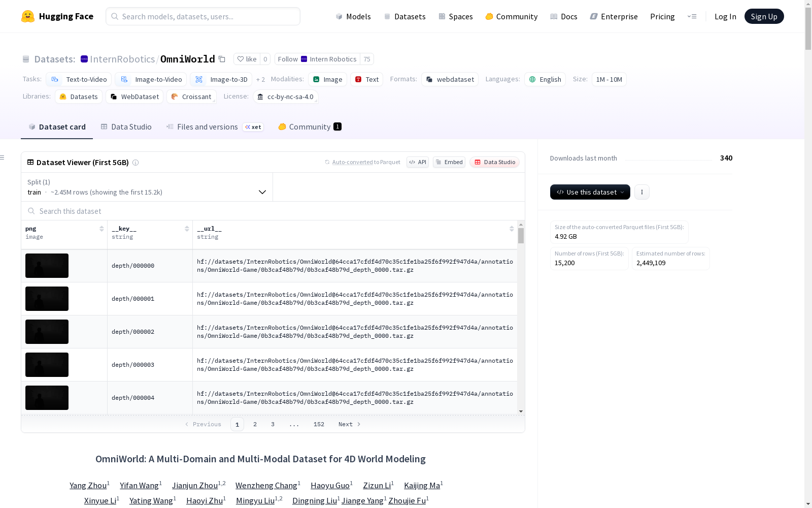Open the depth/000004 row image thumbnail
The height and width of the screenshot is (508, 812).
tap(47, 398)
